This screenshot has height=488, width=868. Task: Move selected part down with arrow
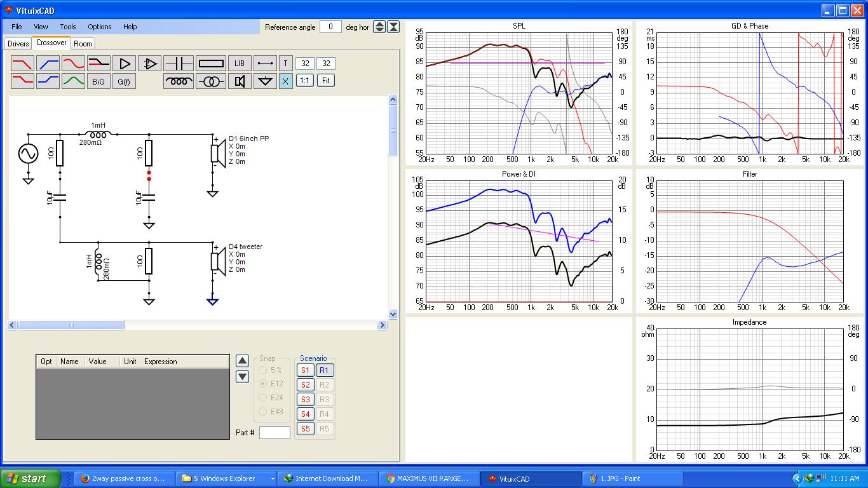(x=242, y=377)
